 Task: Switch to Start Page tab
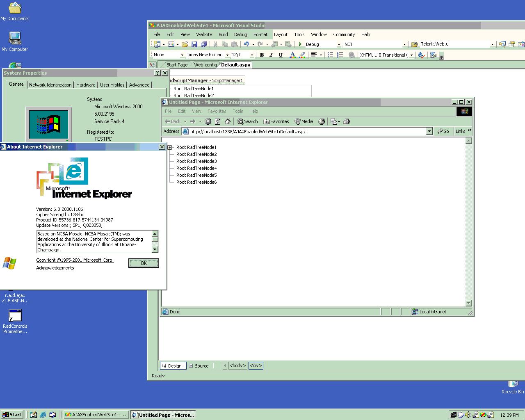tap(177, 65)
